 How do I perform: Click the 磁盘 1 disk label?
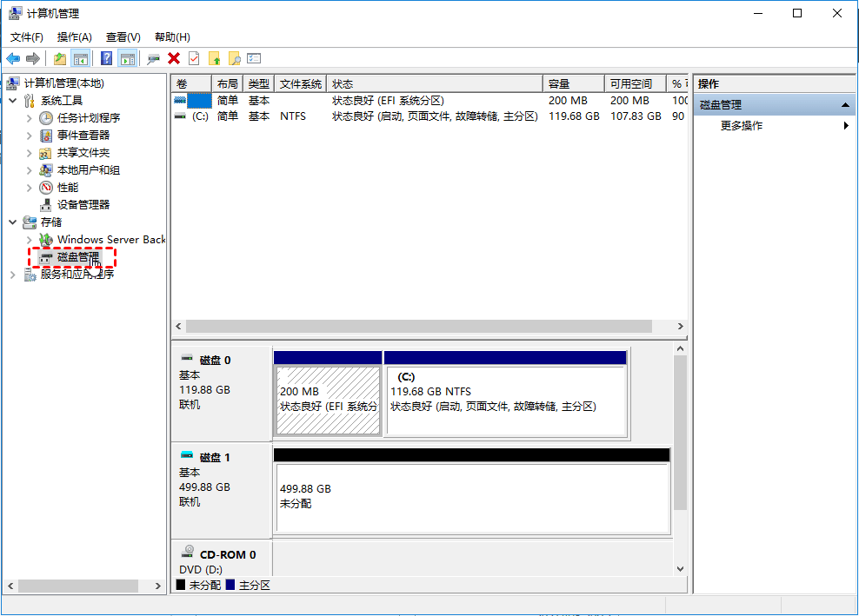pos(216,457)
